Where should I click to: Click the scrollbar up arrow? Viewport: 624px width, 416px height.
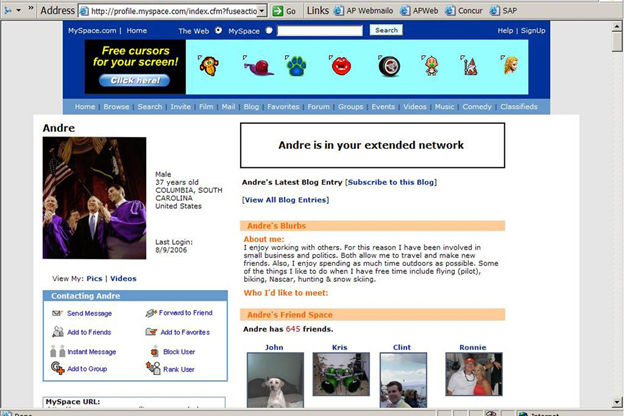(x=617, y=26)
